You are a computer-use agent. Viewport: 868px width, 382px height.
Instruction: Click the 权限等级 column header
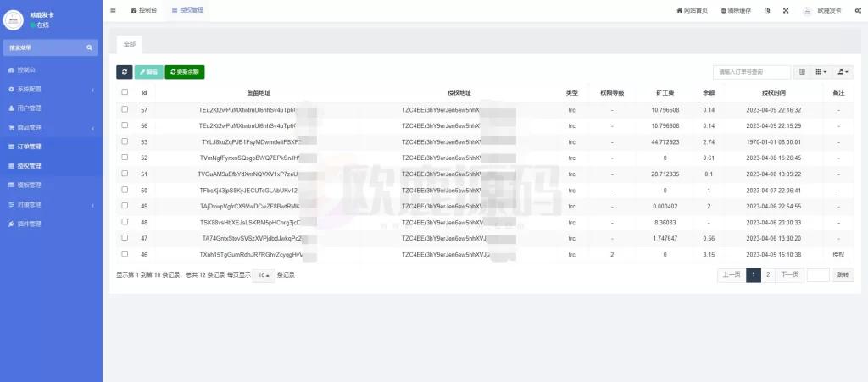coord(612,93)
